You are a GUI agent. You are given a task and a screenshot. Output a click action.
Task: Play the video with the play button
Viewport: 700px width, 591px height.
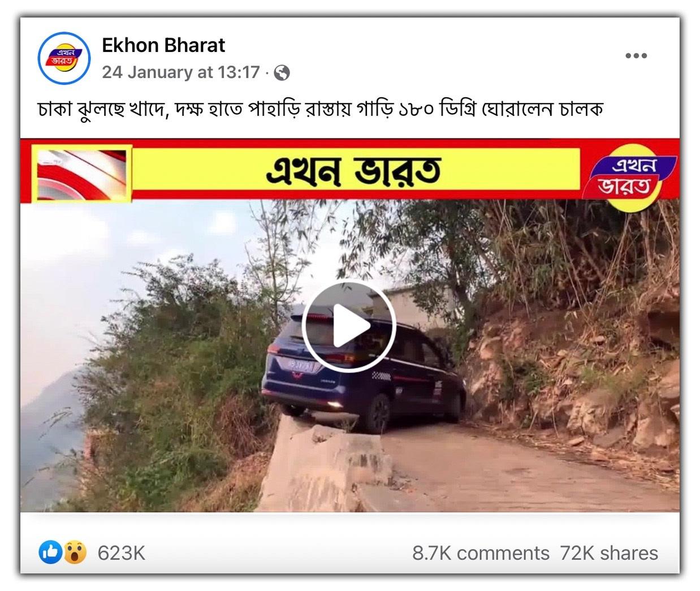pyautogui.click(x=349, y=326)
